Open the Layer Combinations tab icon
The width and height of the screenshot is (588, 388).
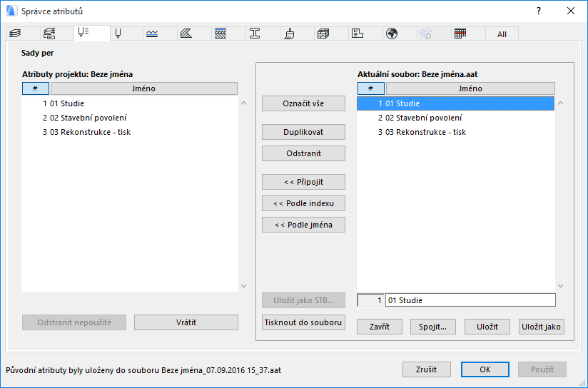point(49,34)
